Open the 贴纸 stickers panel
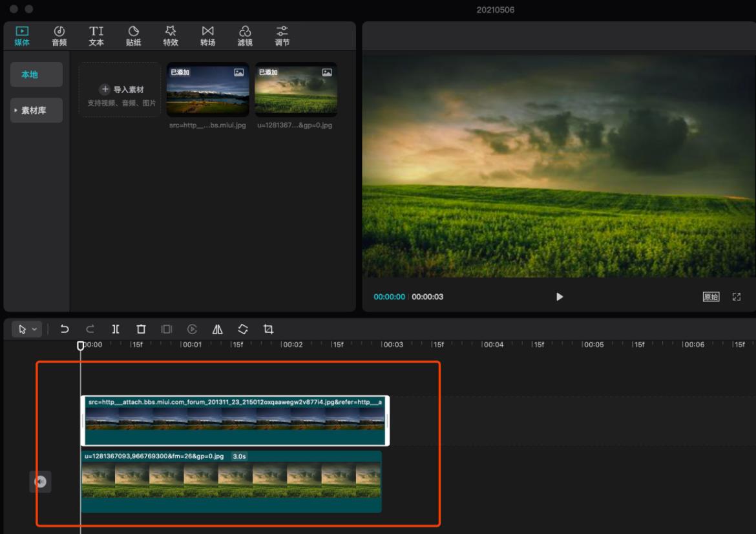 tap(134, 36)
